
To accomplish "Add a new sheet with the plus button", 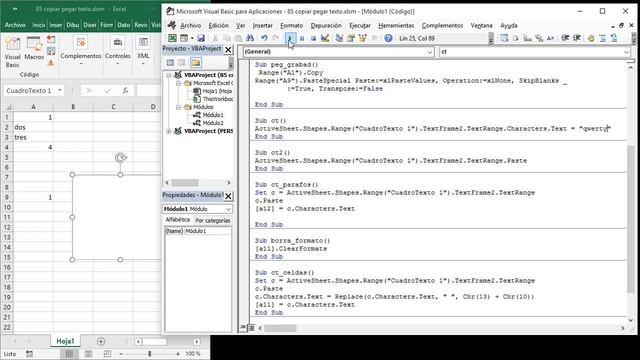I will 101,341.
